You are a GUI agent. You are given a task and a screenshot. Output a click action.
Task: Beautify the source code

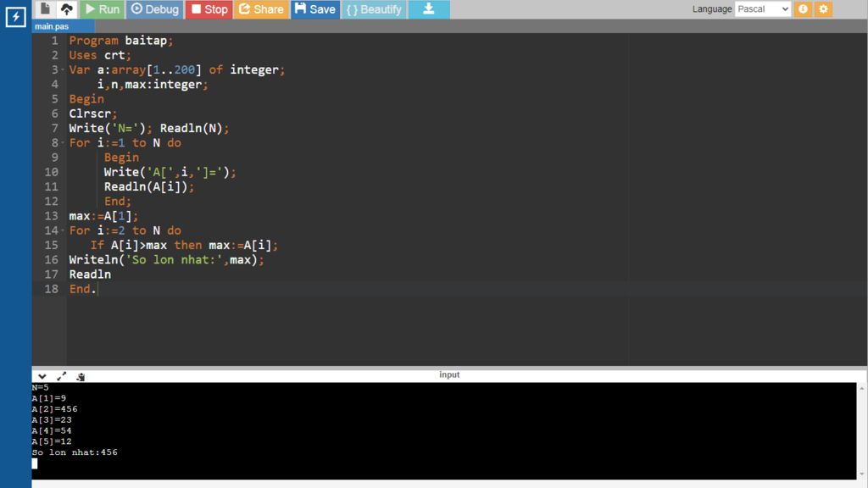(374, 9)
